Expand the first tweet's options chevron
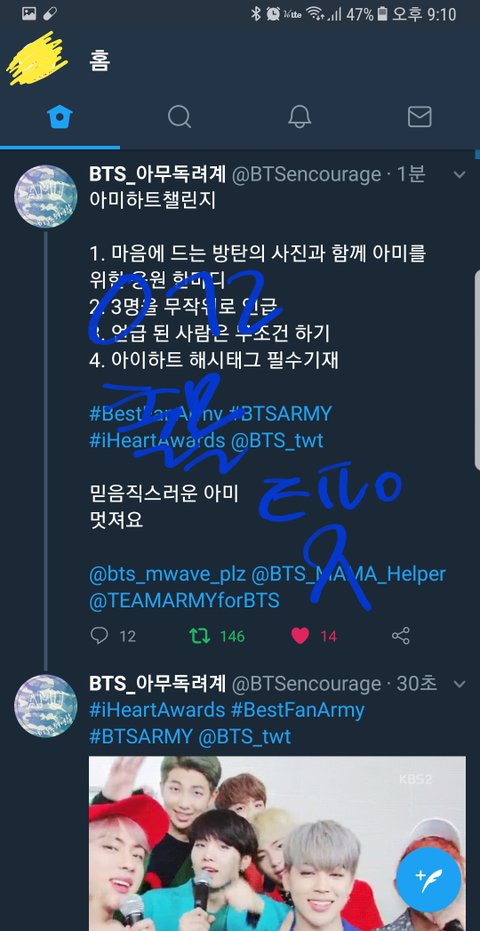Screen dimensions: 480x931 tap(459, 175)
